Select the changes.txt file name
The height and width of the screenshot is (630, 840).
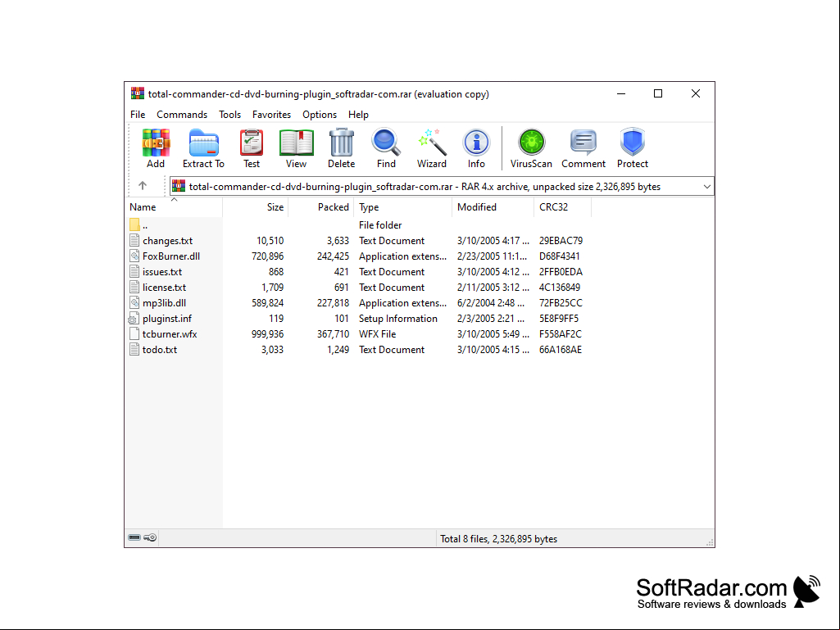[168, 241]
